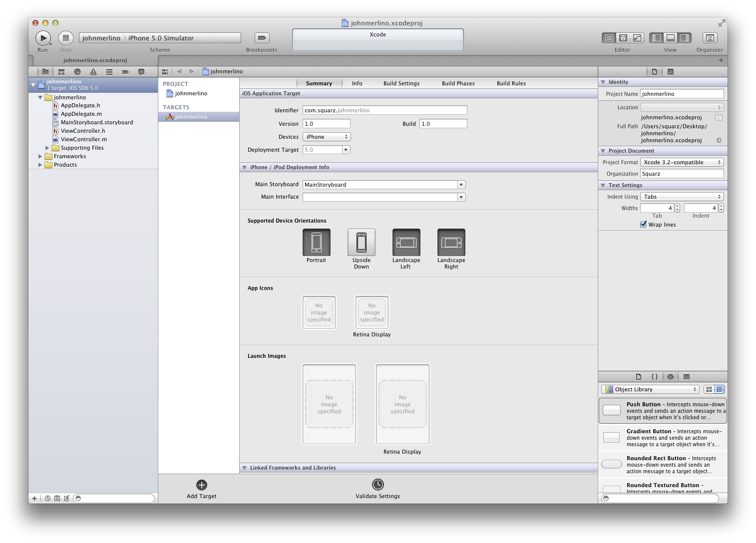Toggle Portrait orientation
This screenshot has height=543, width=756.
point(317,243)
